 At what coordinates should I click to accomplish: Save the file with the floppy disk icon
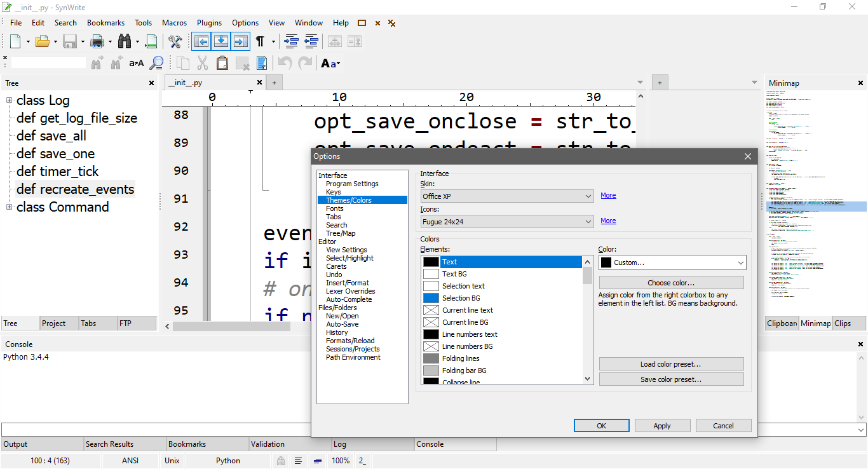pyautogui.click(x=70, y=42)
